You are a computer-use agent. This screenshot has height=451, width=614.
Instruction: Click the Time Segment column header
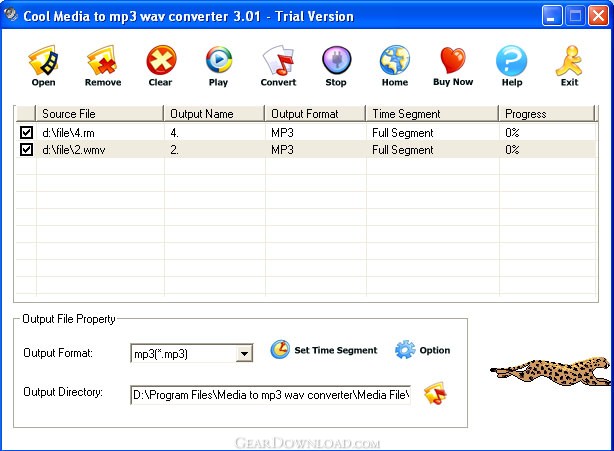coord(432,114)
